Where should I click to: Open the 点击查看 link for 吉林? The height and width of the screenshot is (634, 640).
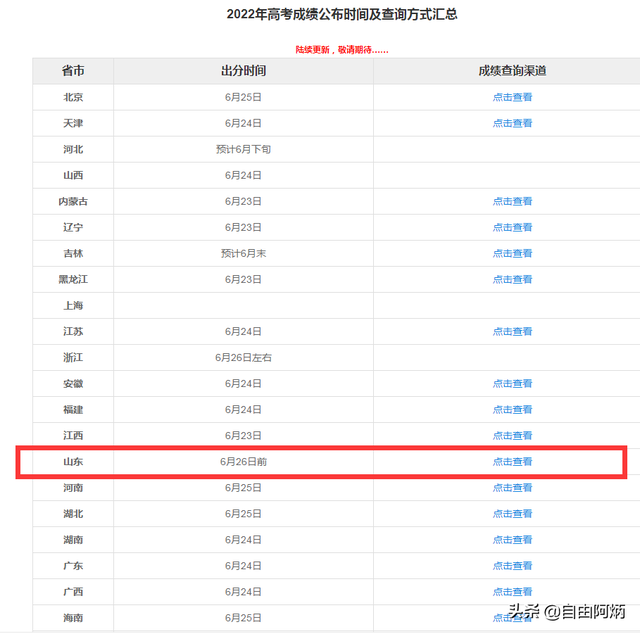coord(512,254)
